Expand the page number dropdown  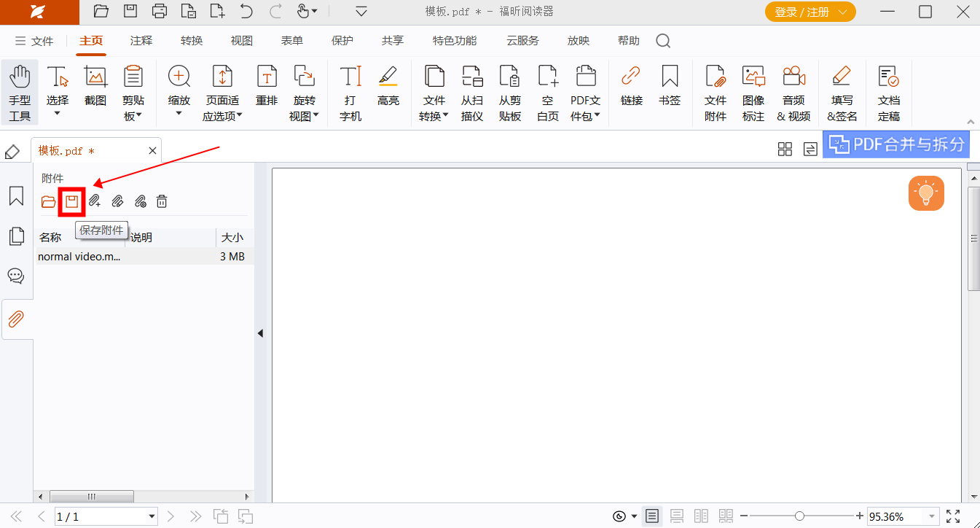152,516
